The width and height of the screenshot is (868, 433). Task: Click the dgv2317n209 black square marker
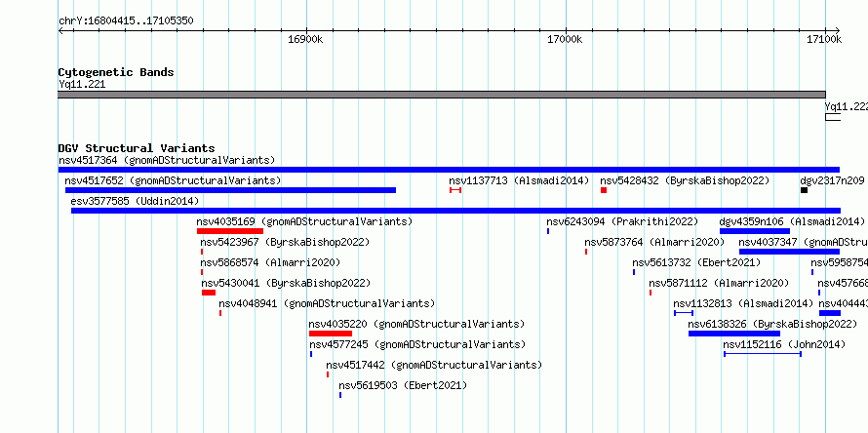point(804,190)
